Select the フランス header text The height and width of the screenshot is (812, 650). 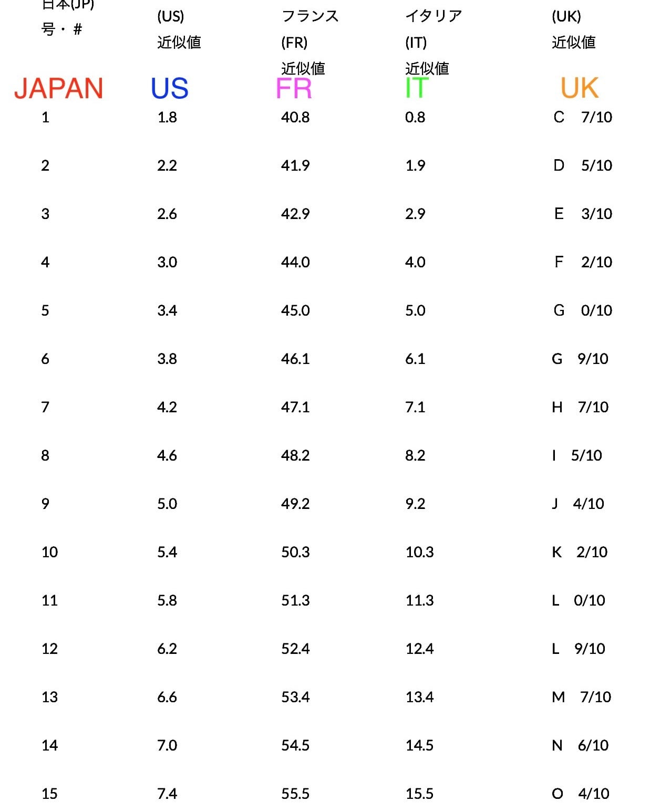point(310,16)
